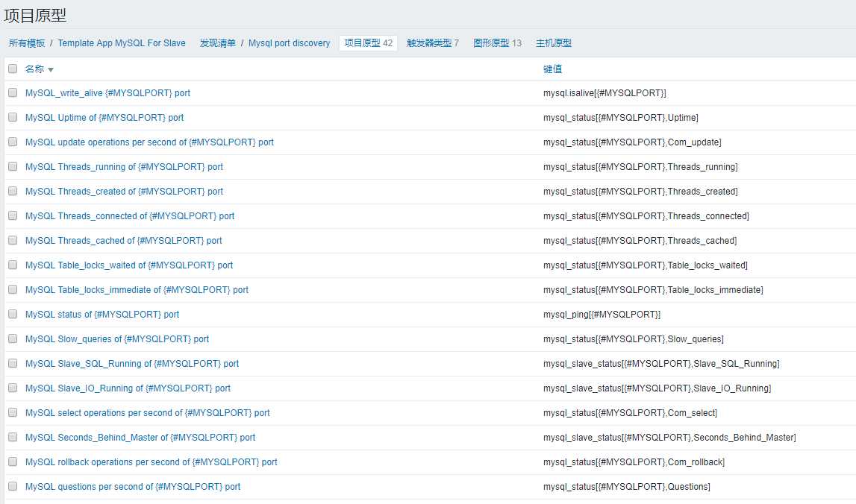
Task: Open Mysql port discovery link
Action: click(x=290, y=43)
